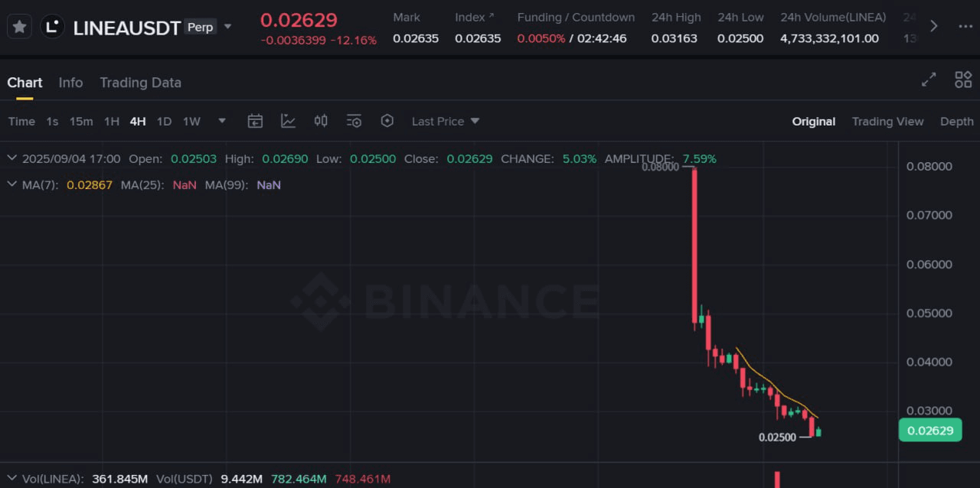This screenshot has width=980, height=488.
Task: Open the chart settings list icon
Action: pos(354,121)
